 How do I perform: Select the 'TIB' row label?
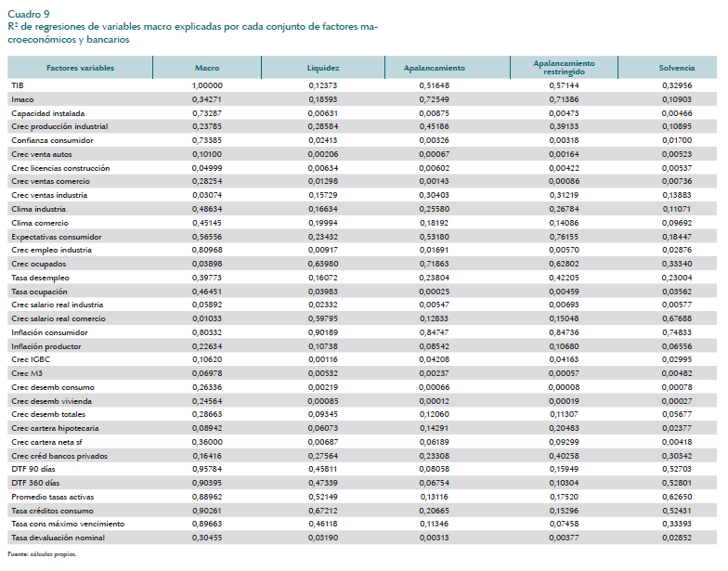17,84
